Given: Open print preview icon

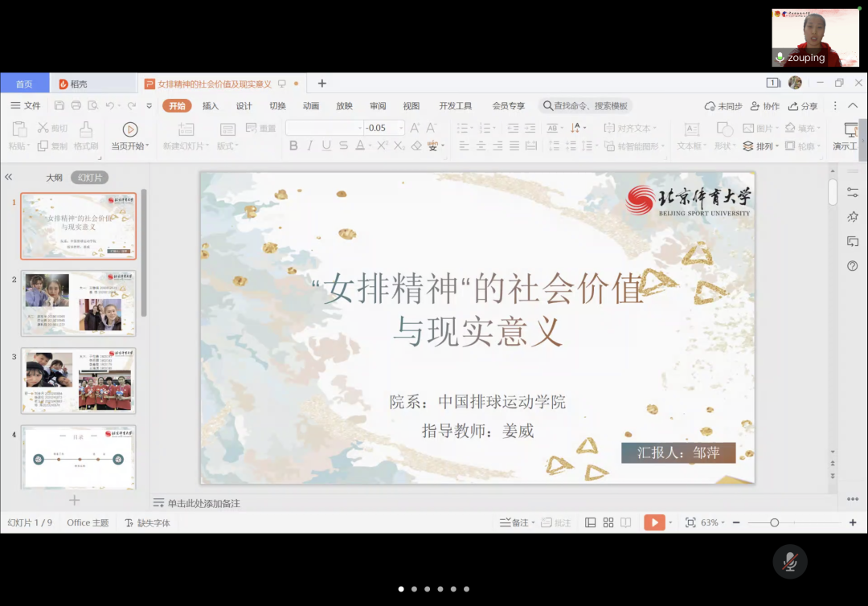Looking at the screenshot, I should pyautogui.click(x=93, y=106).
